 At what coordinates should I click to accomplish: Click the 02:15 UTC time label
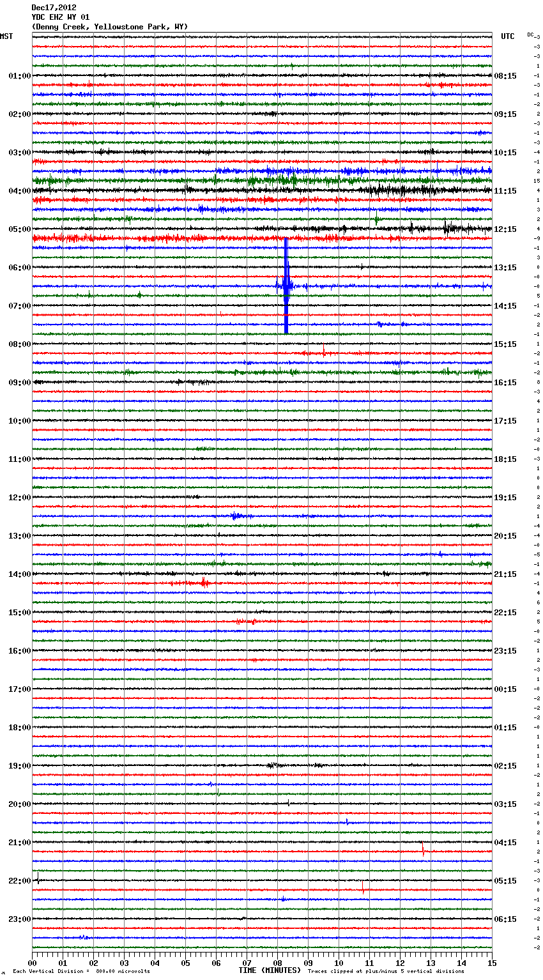[505, 766]
